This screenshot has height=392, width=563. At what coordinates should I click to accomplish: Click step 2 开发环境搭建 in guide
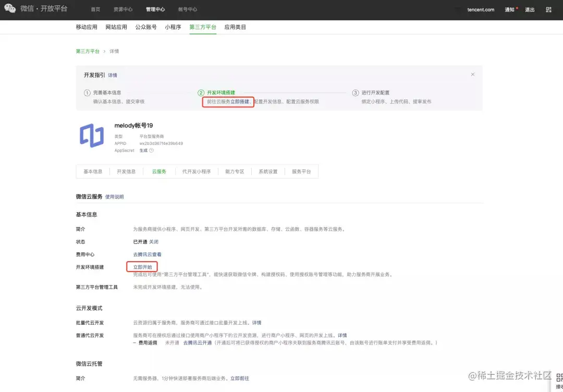click(x=221, y=93)
